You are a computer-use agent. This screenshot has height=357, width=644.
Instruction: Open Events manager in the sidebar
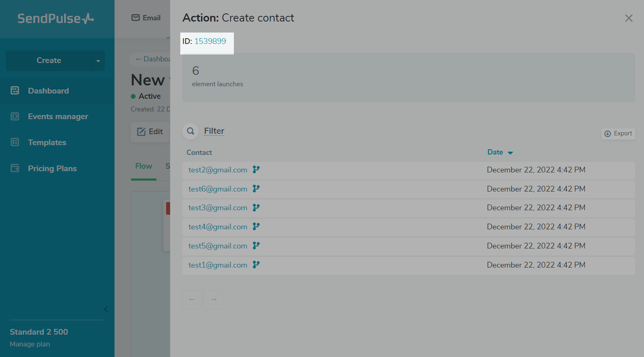click(58, 117)
